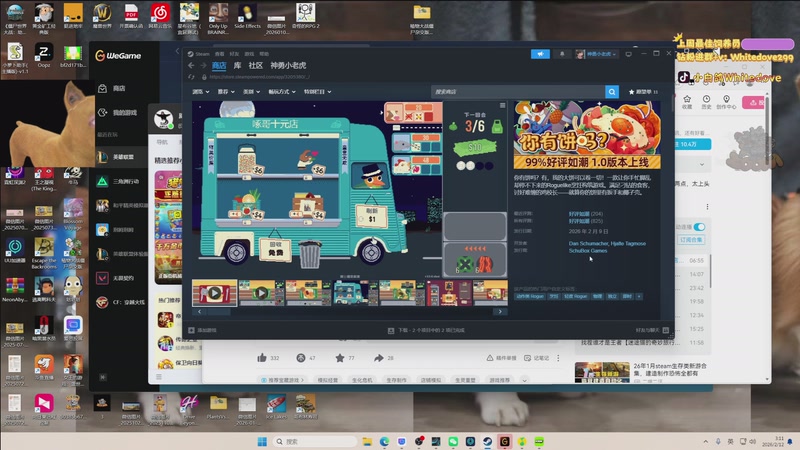Expand the 特别栏目 store dropdown
Viewport: 800px width, 450px height.
[x=317, y=92]
